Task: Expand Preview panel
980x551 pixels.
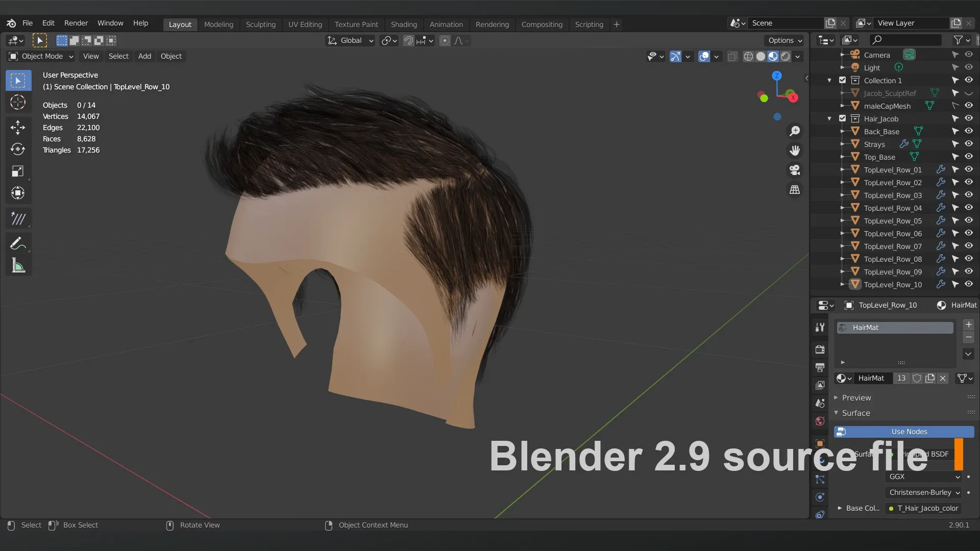Action: 856,397
